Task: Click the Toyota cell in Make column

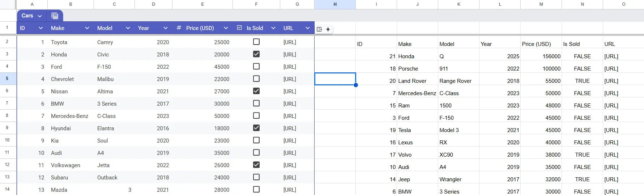Action: [x=71, y=42]
